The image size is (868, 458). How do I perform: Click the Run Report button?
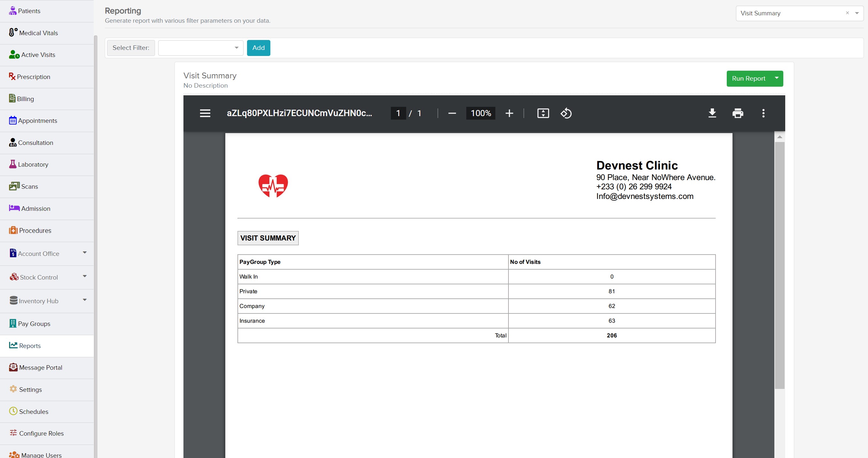point(749,78)
